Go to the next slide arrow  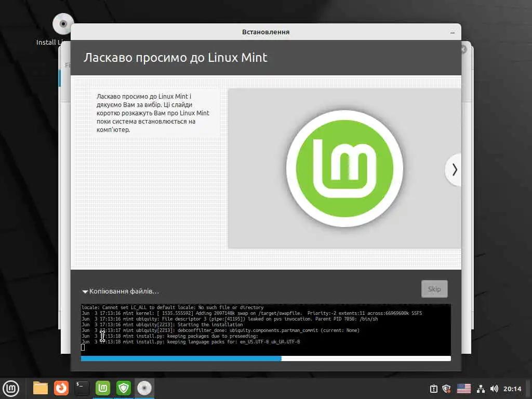coord(454,170)
